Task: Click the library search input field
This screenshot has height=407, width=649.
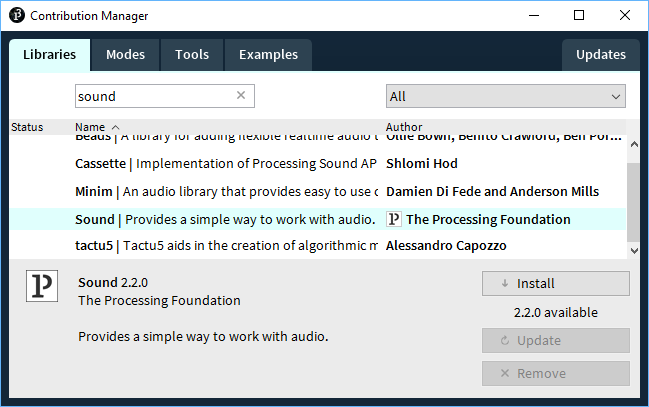Action: [x=155, y=96]
